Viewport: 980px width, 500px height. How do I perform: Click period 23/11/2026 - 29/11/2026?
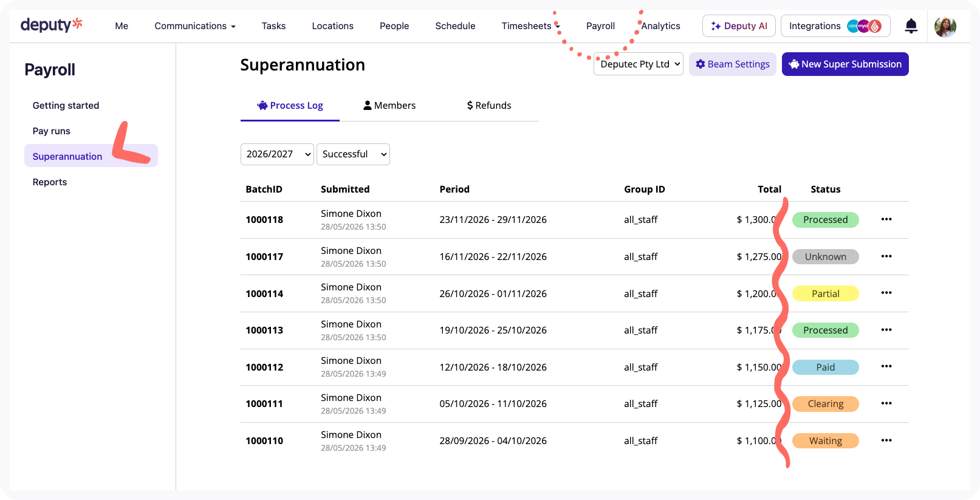tap(493, 220)
